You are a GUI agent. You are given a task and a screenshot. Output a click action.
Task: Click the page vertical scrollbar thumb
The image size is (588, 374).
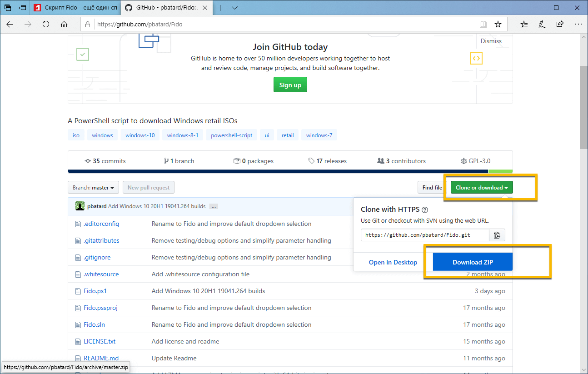(583, 107)
